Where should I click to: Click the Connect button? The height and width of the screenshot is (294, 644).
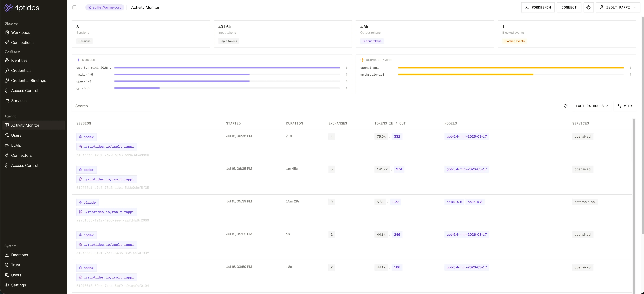[569, 8]
